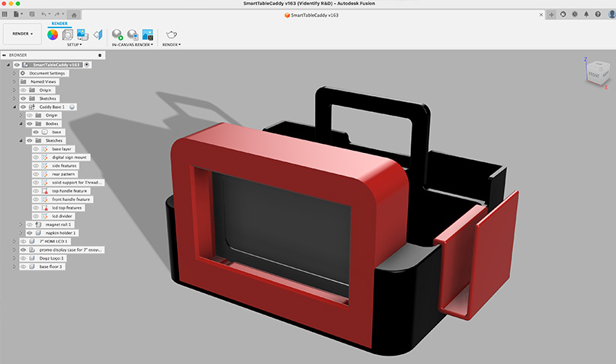Toggle visibility of promo display case
Viewport: 616px width, 364px height.
click(23, 250)
